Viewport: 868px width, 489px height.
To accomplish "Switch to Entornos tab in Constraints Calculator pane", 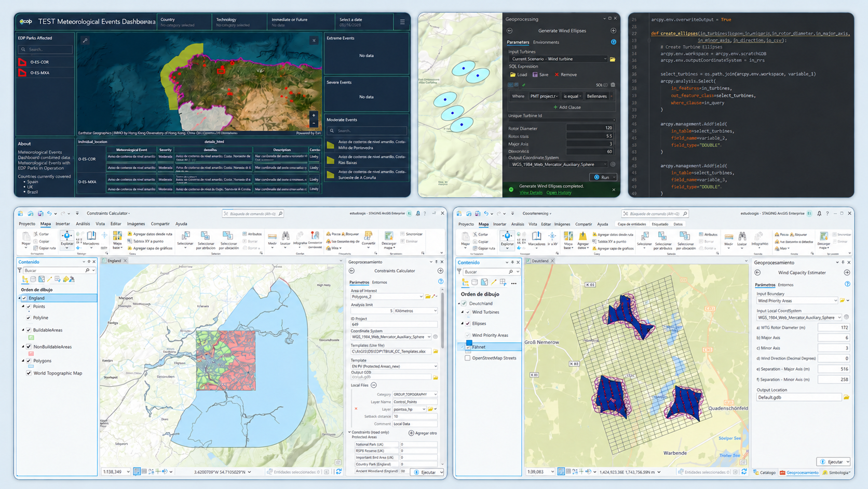I will 379,282.
